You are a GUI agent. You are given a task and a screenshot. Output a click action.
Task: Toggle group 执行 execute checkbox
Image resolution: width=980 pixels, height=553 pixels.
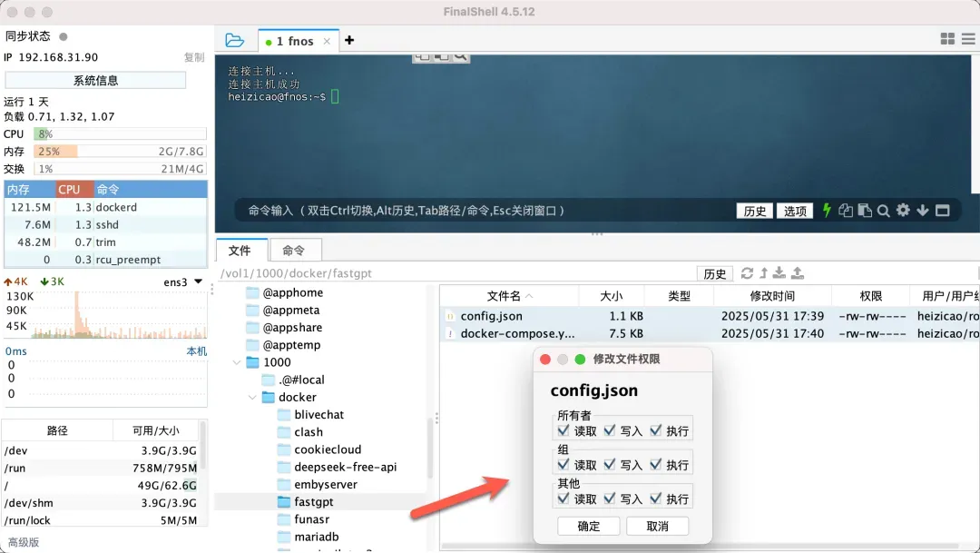[x=656, y=464]
